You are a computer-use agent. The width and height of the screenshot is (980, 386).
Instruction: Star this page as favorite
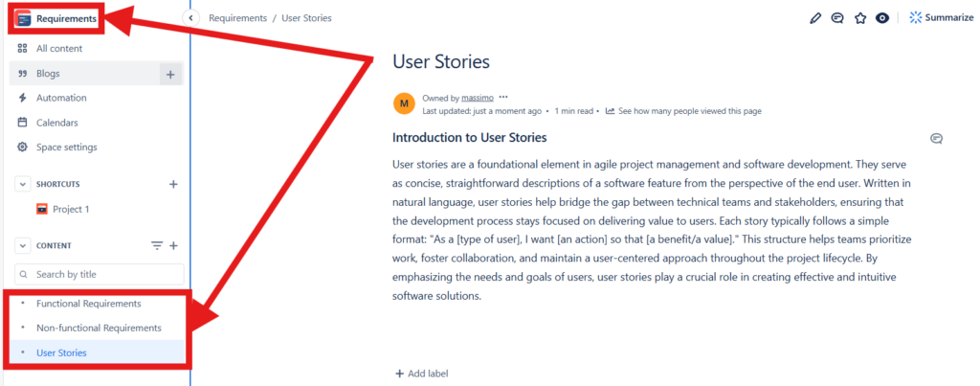tap(860, 17)
